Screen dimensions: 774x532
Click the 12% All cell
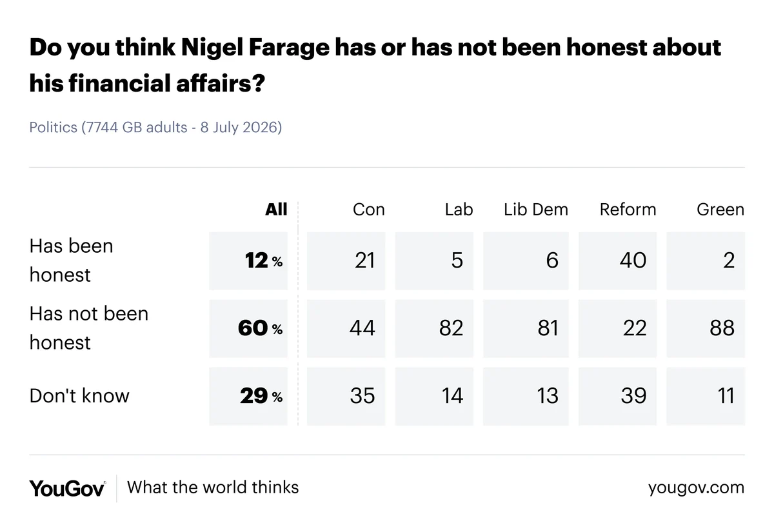(248, 261)
